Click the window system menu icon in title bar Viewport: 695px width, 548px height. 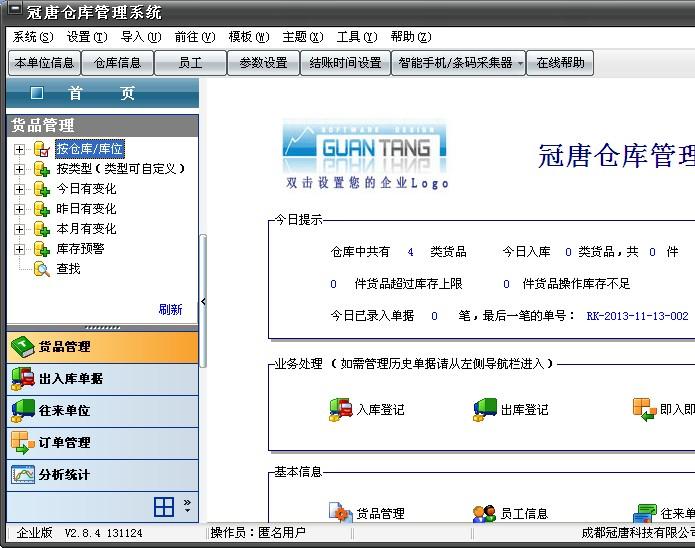click(14, 8)
